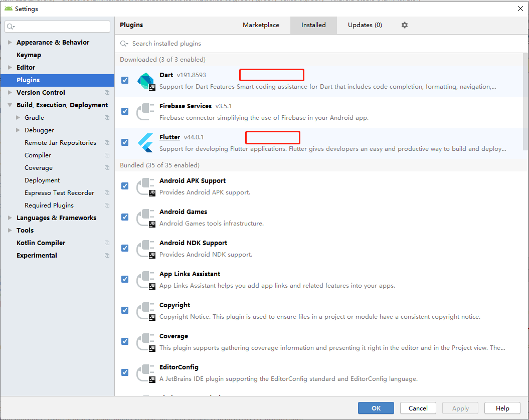Click the App Links Assistant plugin icon
The image size is (529, 420).
(x=145, y=280)
